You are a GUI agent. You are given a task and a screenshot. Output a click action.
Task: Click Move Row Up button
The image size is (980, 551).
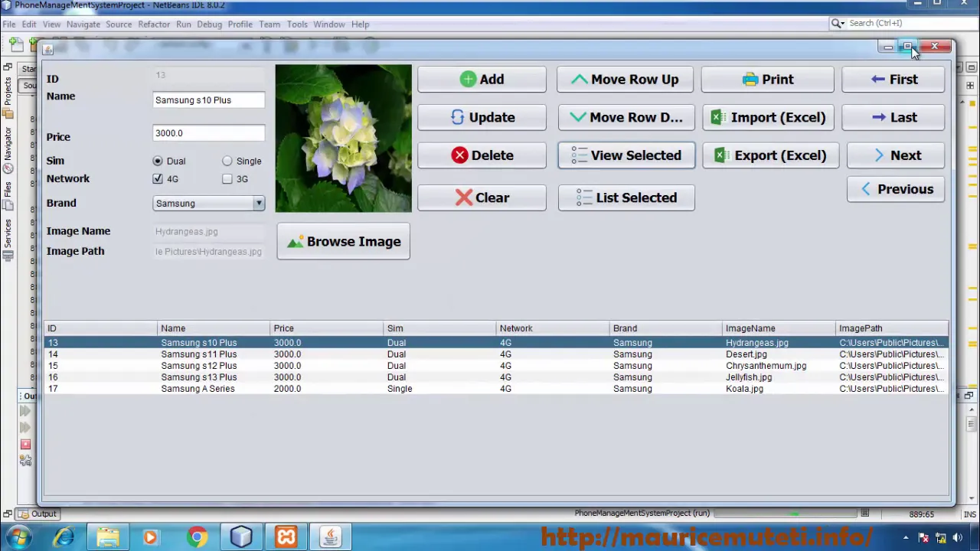pyautogui.click(x=626, y=80)
